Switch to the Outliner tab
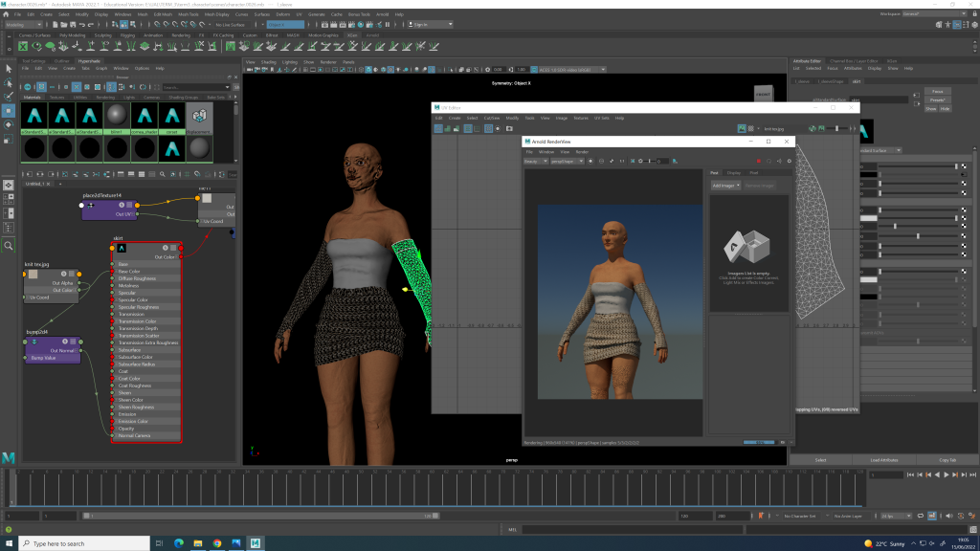The height and width of the screenshot is (551, 980). 62,61
